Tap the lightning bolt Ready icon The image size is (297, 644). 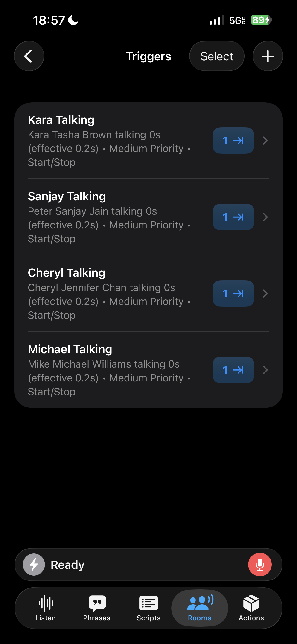(x=34, y=565)
